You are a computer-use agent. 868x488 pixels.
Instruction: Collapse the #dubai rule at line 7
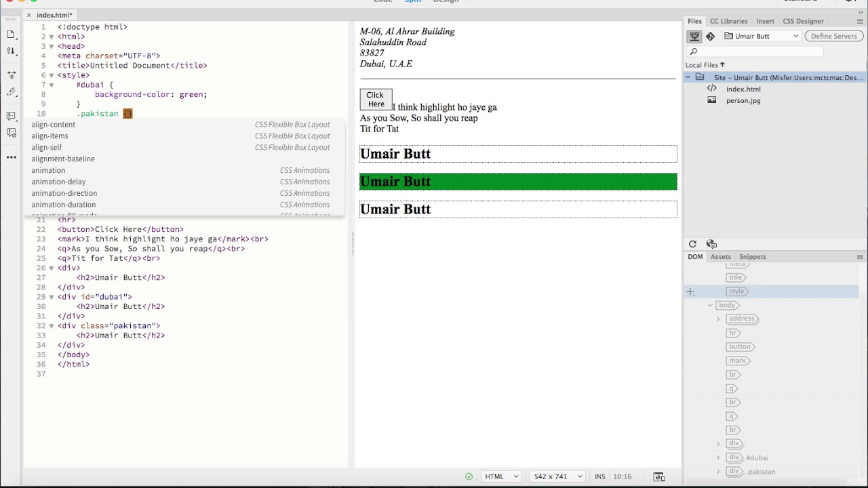click(51, 85)
